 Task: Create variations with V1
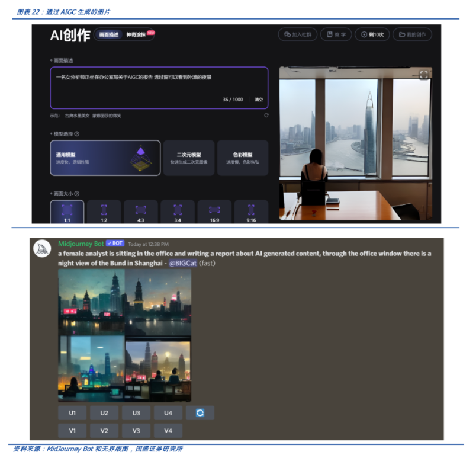pyautogui.click(x=72, y=431)
